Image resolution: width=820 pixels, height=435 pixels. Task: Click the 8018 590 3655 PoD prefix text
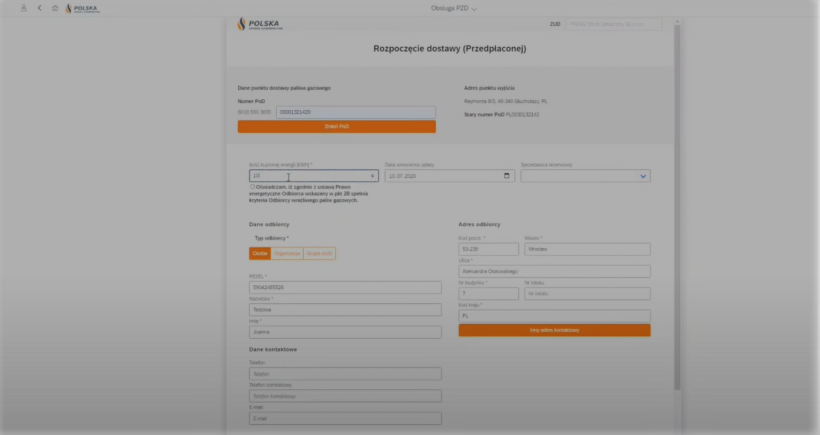254,112
